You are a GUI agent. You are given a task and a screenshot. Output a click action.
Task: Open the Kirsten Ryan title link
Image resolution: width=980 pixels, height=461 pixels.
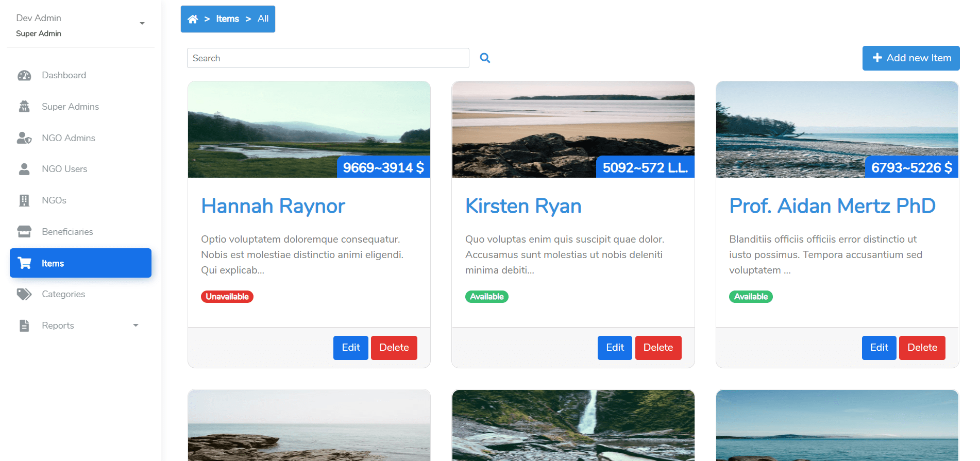pos(523,206)
